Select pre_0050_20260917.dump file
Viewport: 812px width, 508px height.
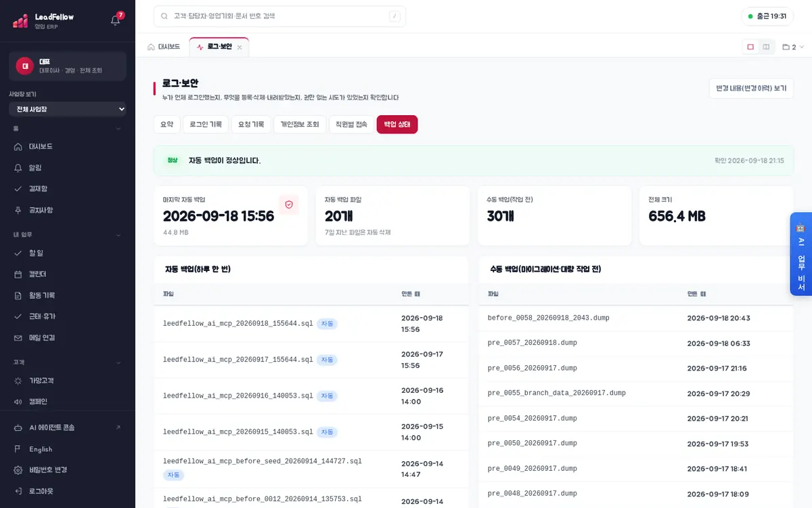click(533, 443)
